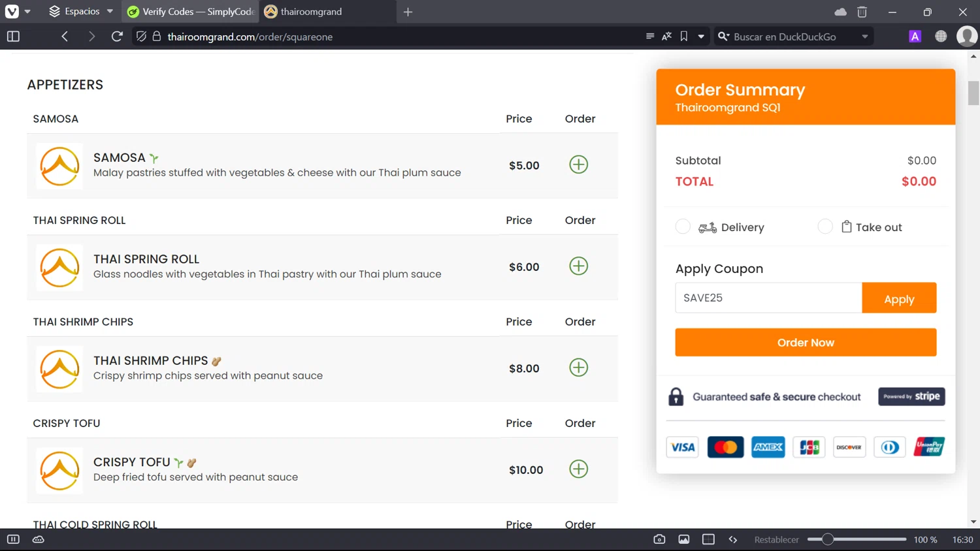Open page actions code icon
The image size is (980, 551).
[733, 539]
